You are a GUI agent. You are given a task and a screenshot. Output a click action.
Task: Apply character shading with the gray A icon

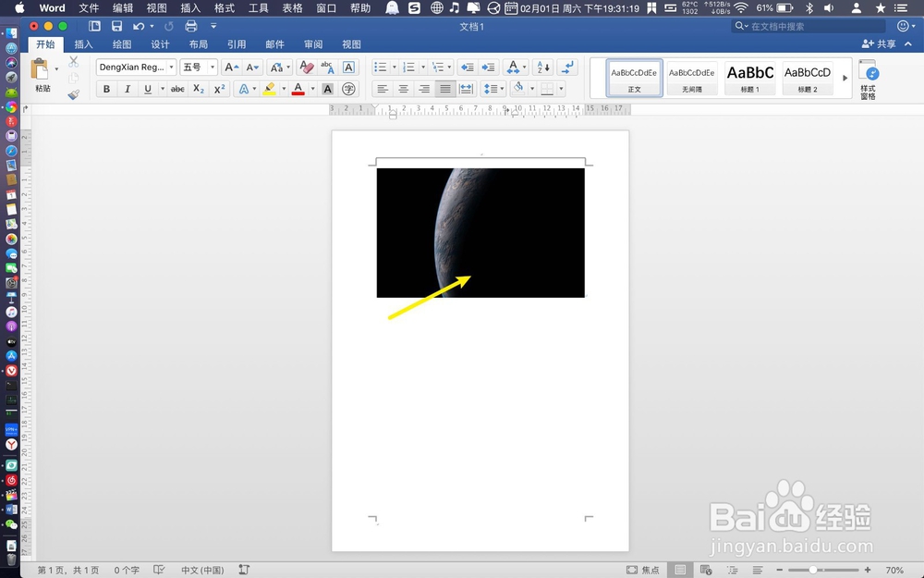pos(328,89)
